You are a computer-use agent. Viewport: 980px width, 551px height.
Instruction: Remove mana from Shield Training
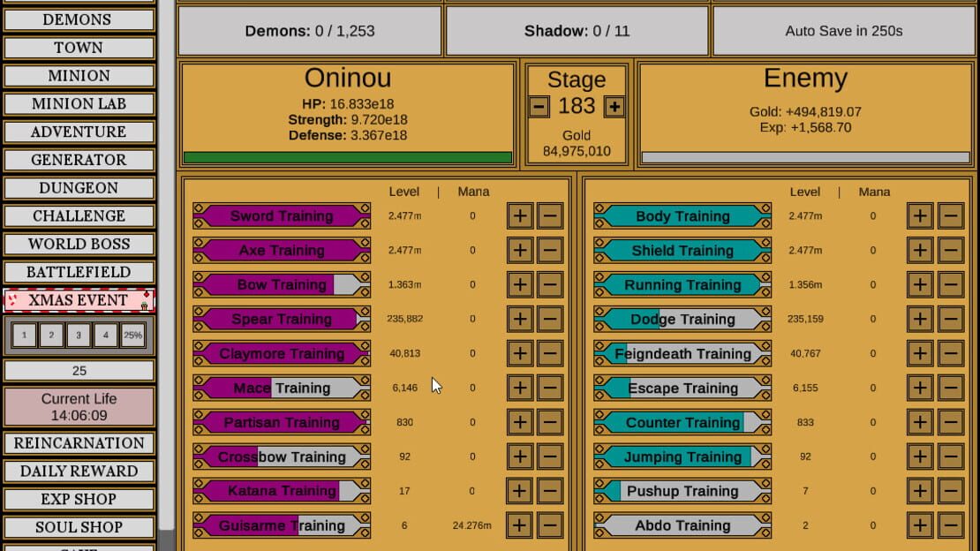(951, 250)
